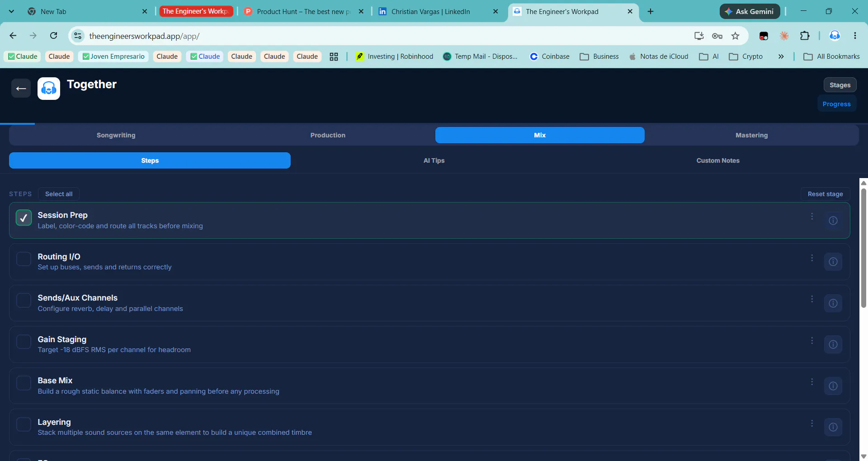Open the orange starburst Claude extension icon
The height and width of the screenshot is (461, 868).
[x=784, y=36]
